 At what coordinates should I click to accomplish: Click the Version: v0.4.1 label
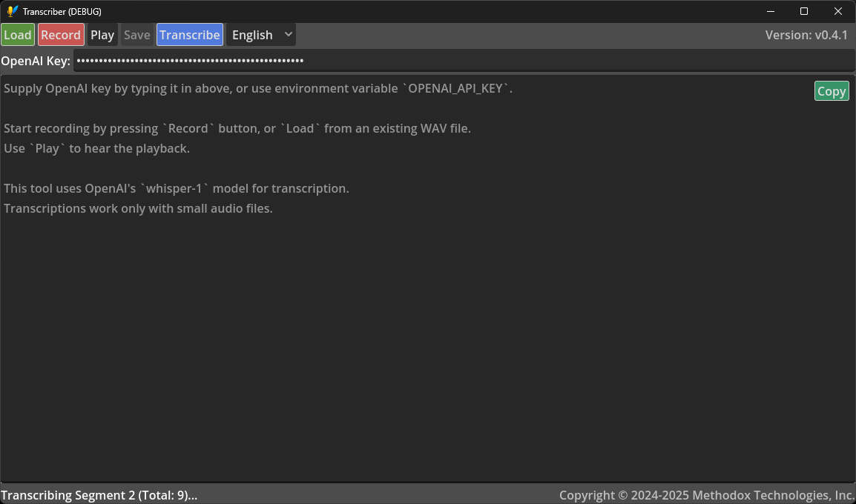[x=806, y=35]
